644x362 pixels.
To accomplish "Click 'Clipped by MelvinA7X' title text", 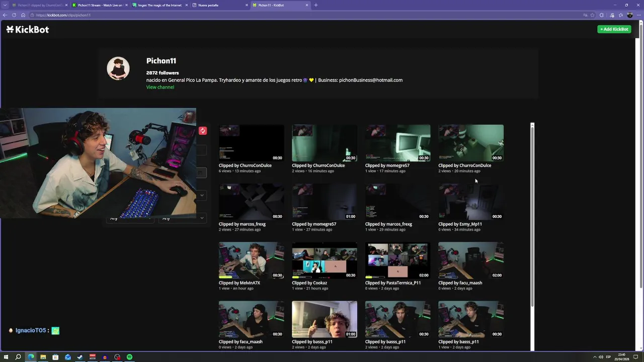I will [x=239, y=283].
